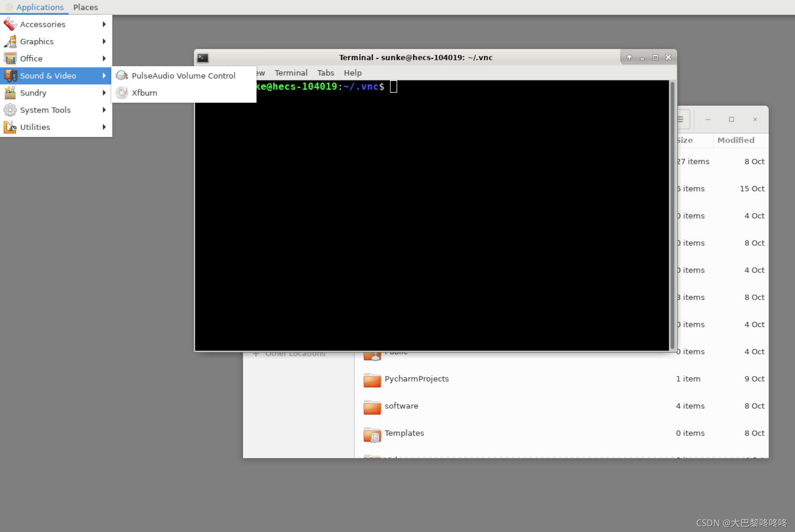This screenshot has width=795, height=532.
Task: Click the terminal window icon in the title bar
Action: (203, 58)
